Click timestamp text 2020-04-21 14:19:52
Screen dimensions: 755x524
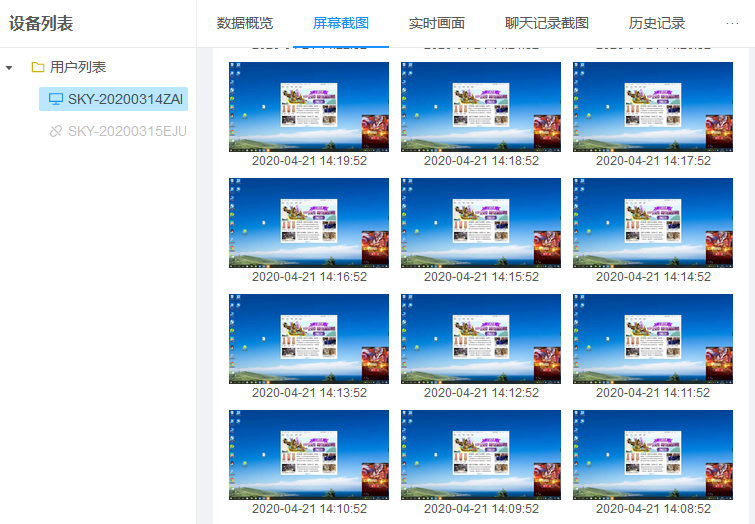(309, 161)
